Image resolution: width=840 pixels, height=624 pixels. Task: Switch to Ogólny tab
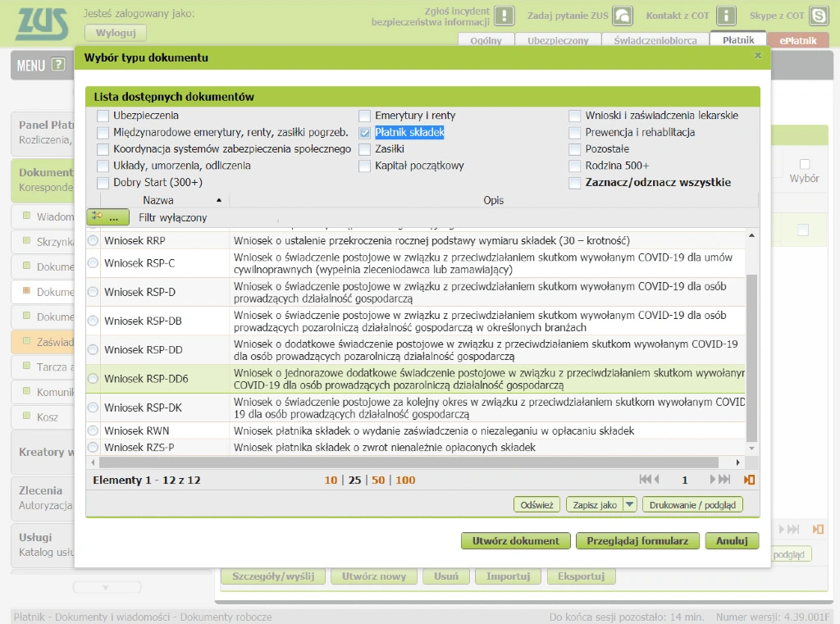coord(486,40)
